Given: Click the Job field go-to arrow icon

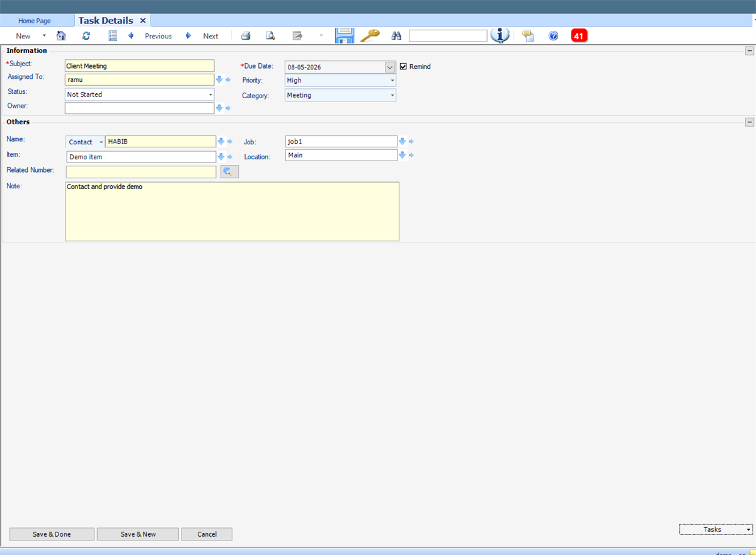Looking at the screenshot, I should [x=411, y=142].
